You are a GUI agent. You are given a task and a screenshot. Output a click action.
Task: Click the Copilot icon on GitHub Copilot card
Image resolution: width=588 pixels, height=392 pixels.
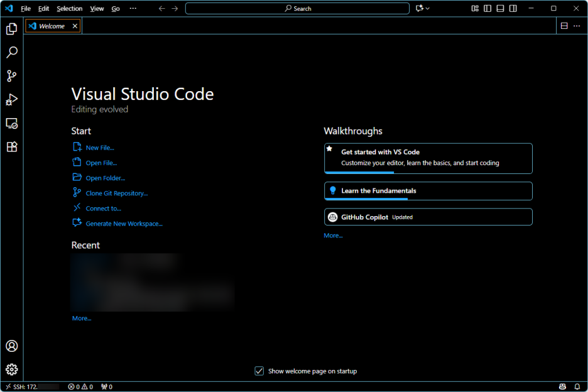[332, 217]
